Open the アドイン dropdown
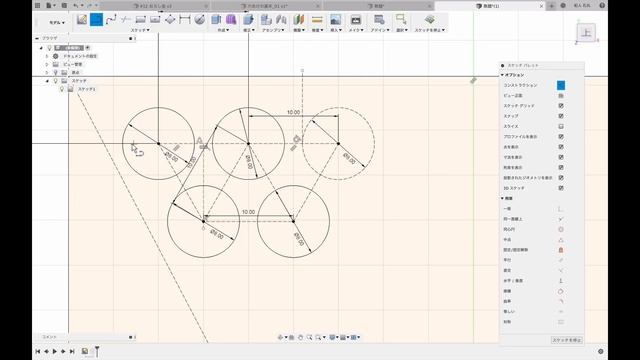 coord(380,30)
